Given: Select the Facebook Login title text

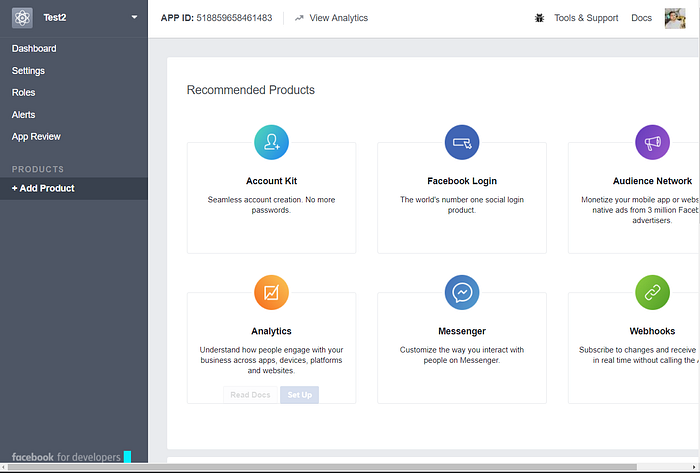Looking at the screenshot, I should tap(462, 181).
